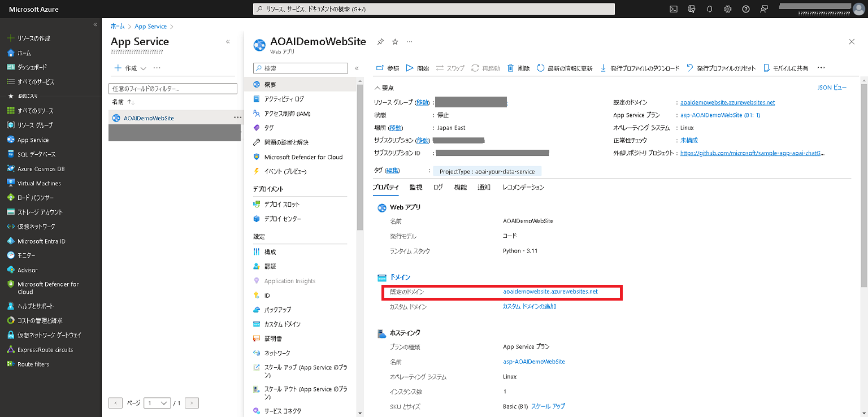Image resolution: width=868 pixels, height=417 pixels.
Task: Open the 作成 create dropdown
Action: 130,68
